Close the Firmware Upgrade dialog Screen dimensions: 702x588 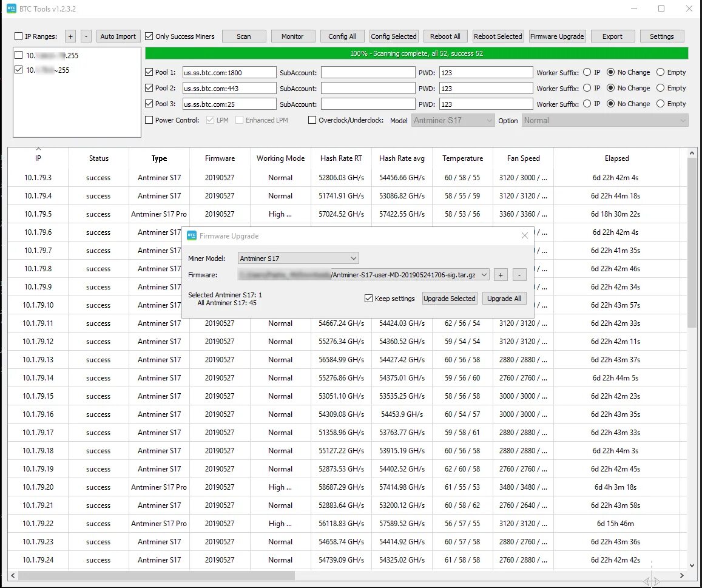525,235
